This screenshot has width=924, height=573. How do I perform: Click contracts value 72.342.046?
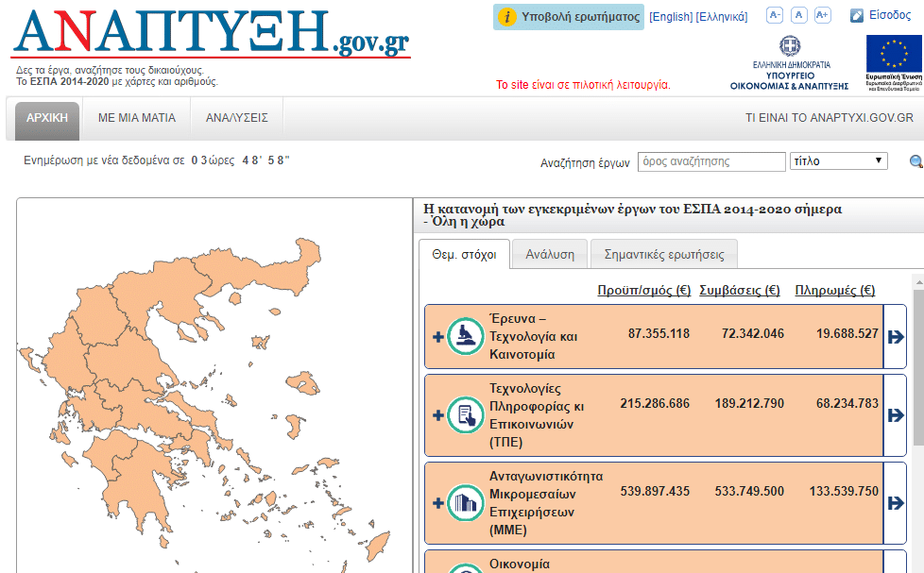point(753,334)
